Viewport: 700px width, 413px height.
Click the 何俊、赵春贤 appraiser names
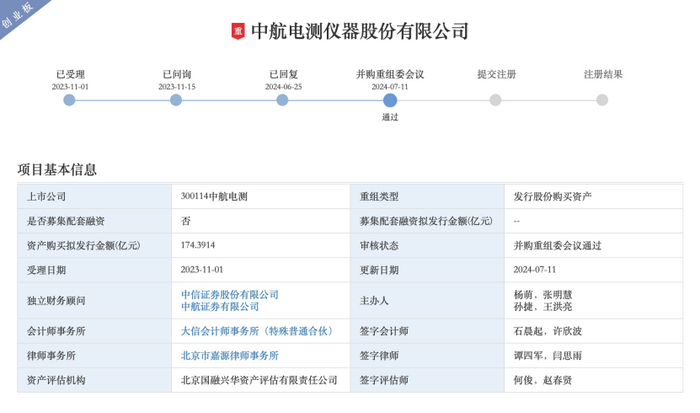point(542,380)
